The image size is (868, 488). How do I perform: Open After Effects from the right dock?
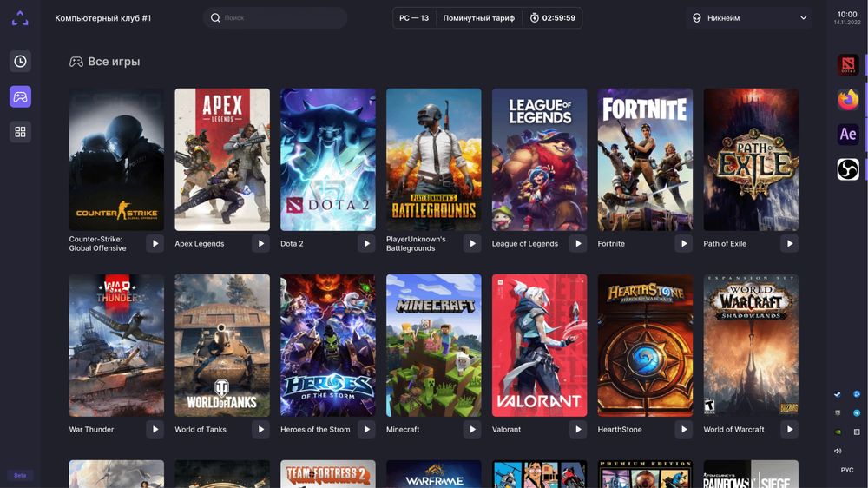[847, 135]
